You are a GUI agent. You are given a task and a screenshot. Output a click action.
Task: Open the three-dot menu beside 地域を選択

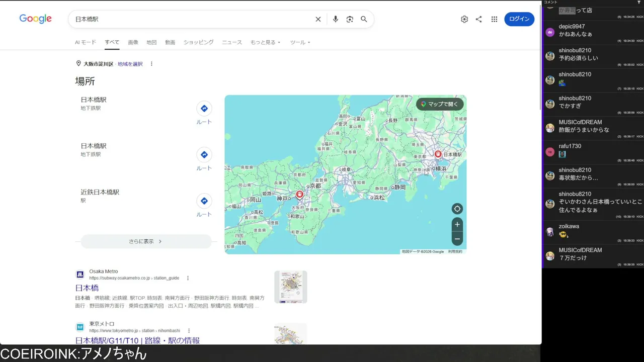151,64
